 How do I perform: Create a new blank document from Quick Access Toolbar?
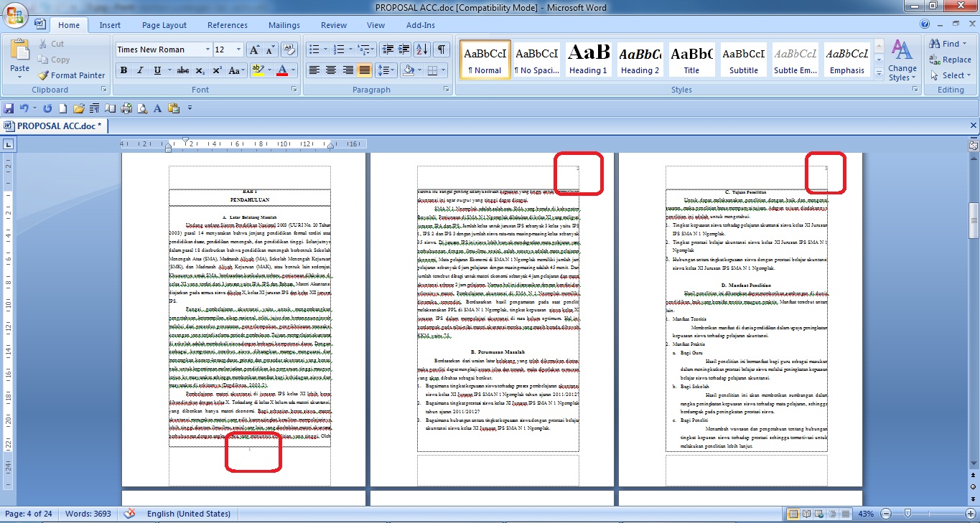click(62, 108)
